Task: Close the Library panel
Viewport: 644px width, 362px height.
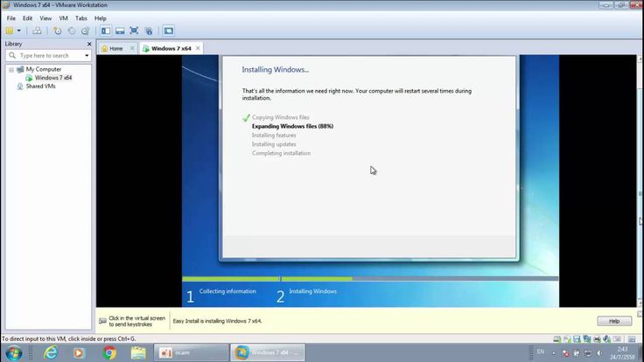Action: click(x=89, y=44)
